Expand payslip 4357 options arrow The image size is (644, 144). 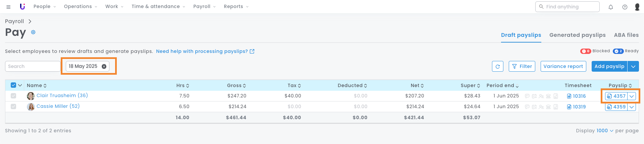(632, 96)
